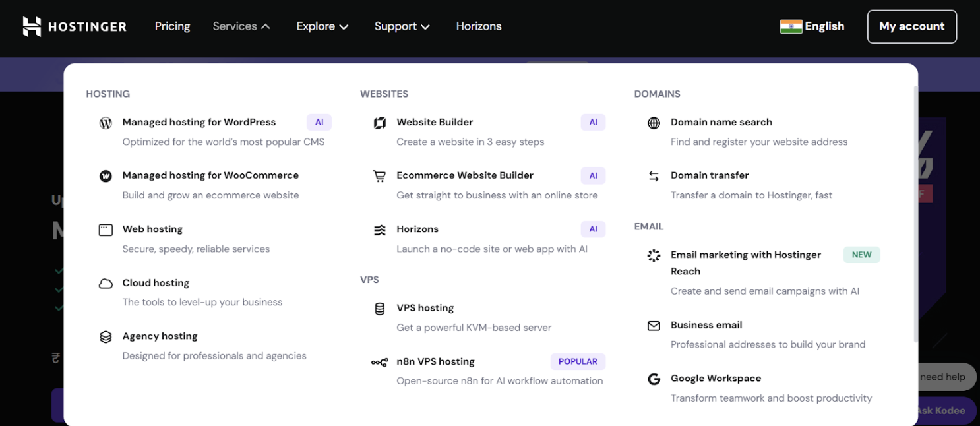Open Ecommerce Website Builder via cart icon
The width and height of the screenshot is (980, 426).
(379, 175)
